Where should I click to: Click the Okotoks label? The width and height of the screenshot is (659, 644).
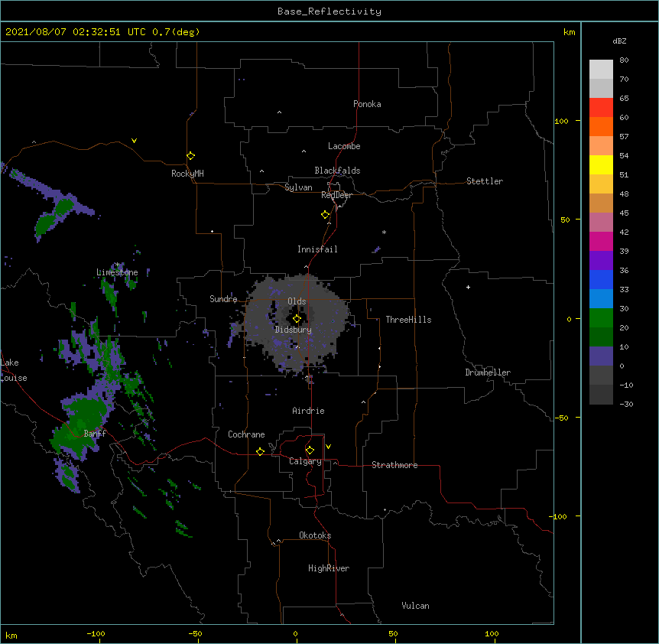[315, 535]
